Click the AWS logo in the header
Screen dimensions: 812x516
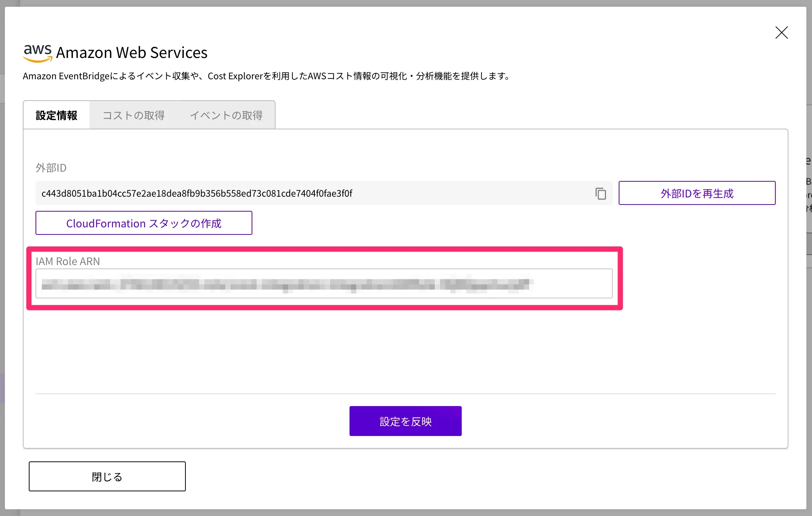[38, 53]
